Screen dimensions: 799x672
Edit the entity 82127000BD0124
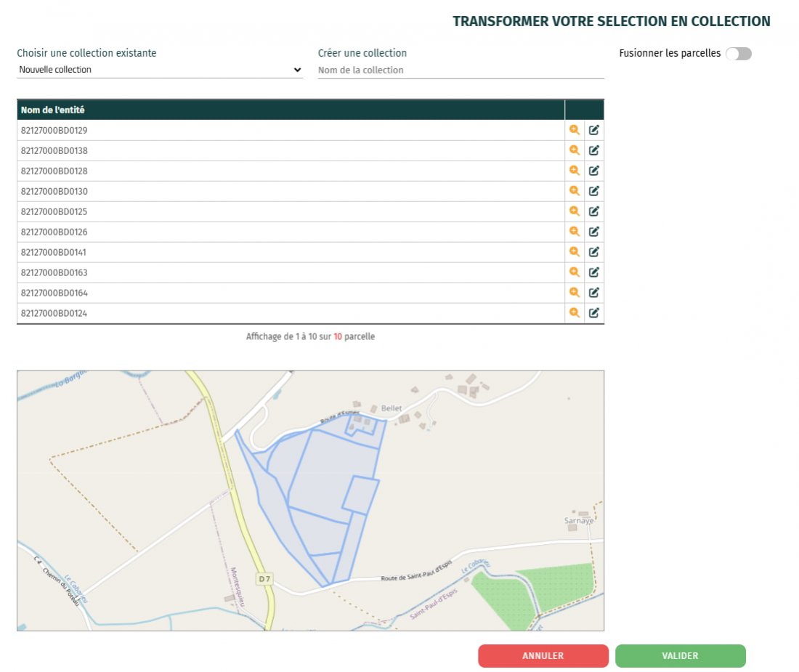(x=593, y=313)
